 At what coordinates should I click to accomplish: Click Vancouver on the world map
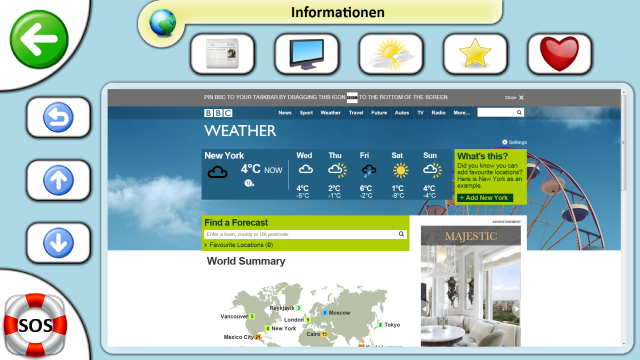pyautogui.click(x=238, y=316)
